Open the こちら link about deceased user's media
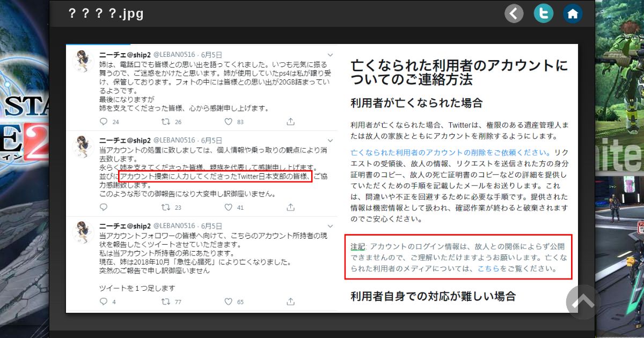Viewport: 644px width, 338px height. coord(488,268)
